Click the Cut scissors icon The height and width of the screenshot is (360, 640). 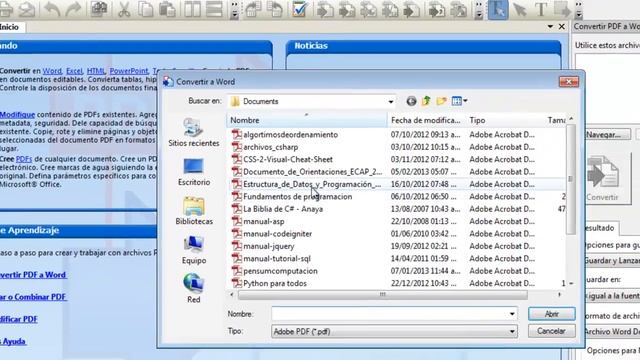[124, 9]
